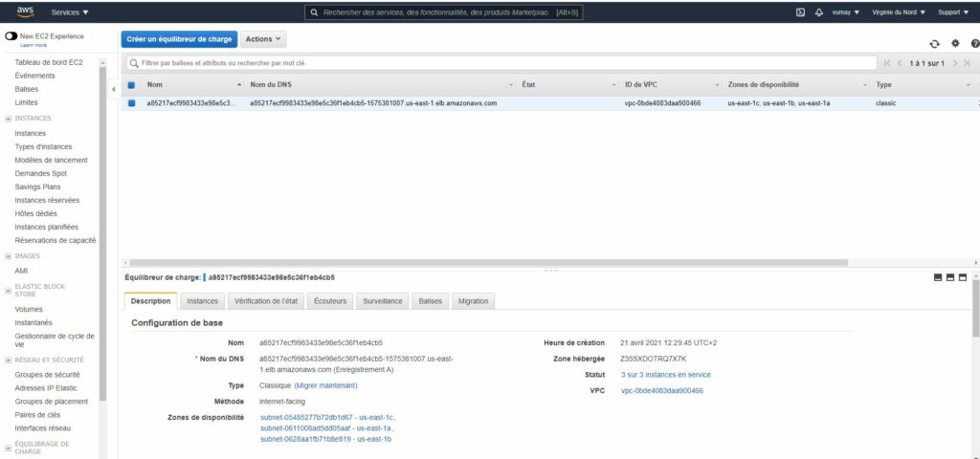Click Créer un équilibreur de charge button
Screen dimensions: 980x459
tap(179, 39)
